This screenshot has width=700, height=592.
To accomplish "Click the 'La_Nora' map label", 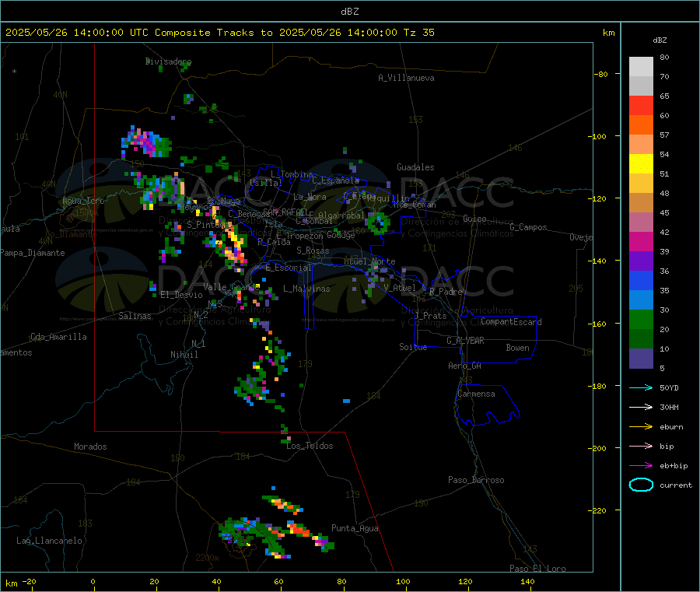I will tap(310, 197).
